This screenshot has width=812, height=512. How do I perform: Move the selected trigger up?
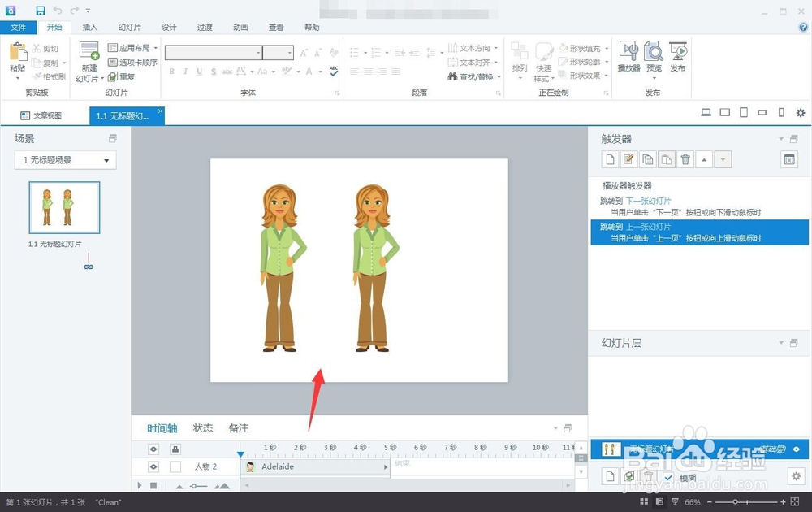point(704,159)
